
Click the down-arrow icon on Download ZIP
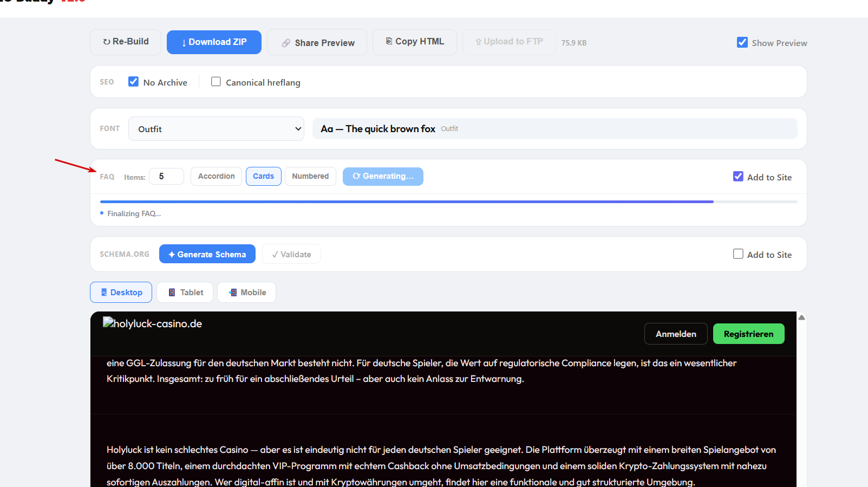184,43
